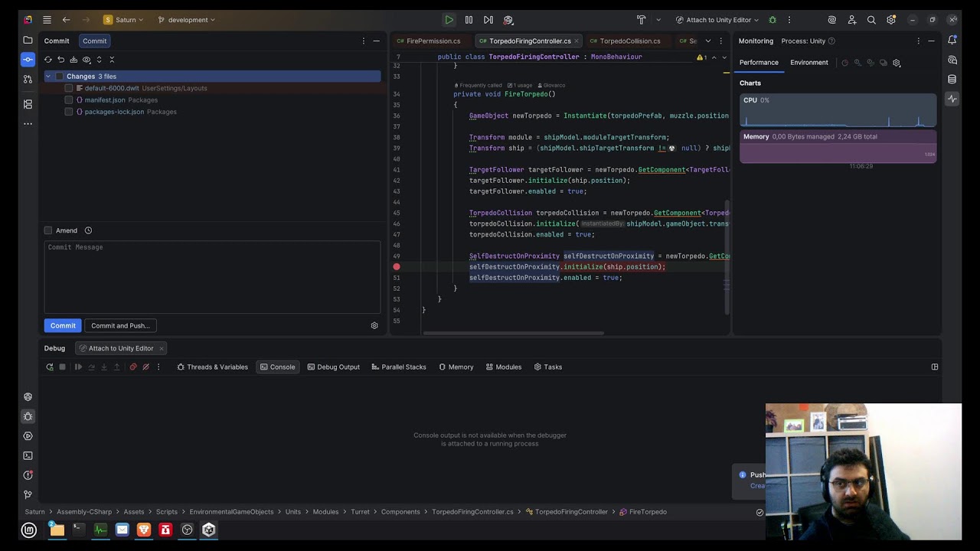Image resolution: width=980 pixels, height=551 pixels.
Task: Click the Shelve changes icon
Action: pos(73,60)
